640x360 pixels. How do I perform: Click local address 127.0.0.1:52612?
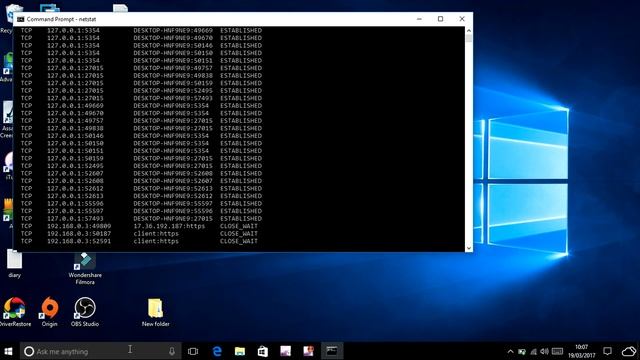point(75,189)
